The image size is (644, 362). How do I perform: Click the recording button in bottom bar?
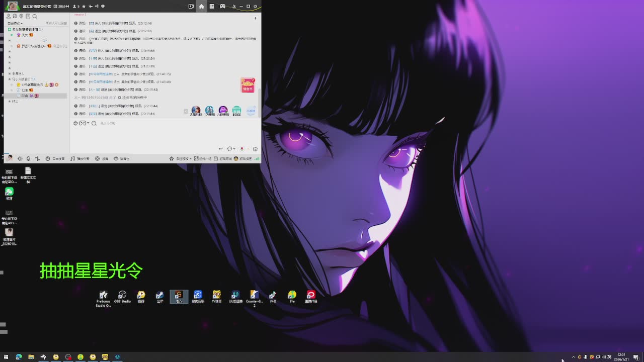pos(98,158)
